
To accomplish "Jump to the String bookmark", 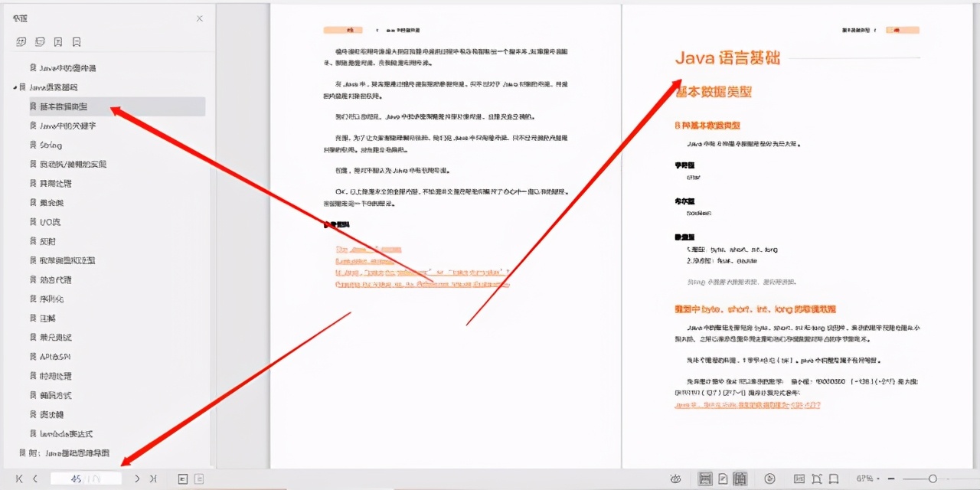I will pos(51,145).
